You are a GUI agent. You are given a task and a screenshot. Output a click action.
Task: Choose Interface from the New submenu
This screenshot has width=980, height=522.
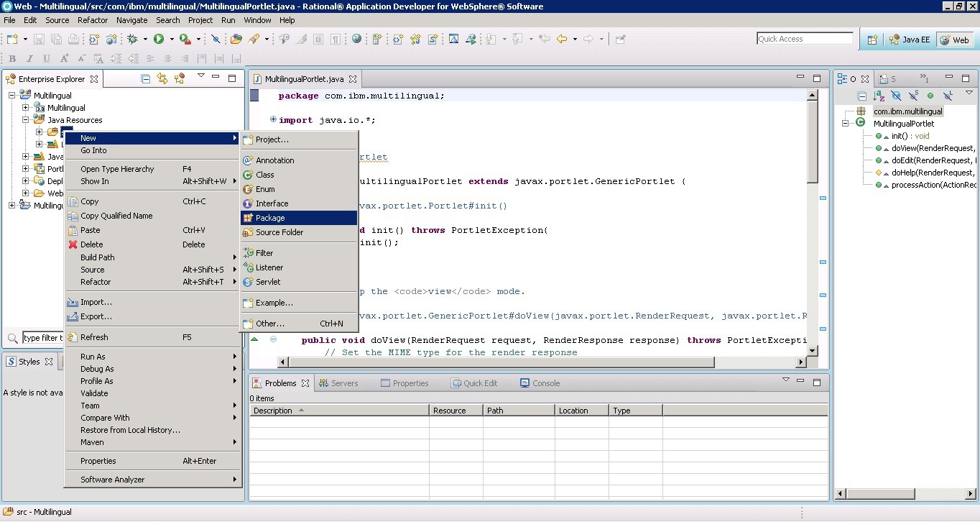tap(299, 203)
